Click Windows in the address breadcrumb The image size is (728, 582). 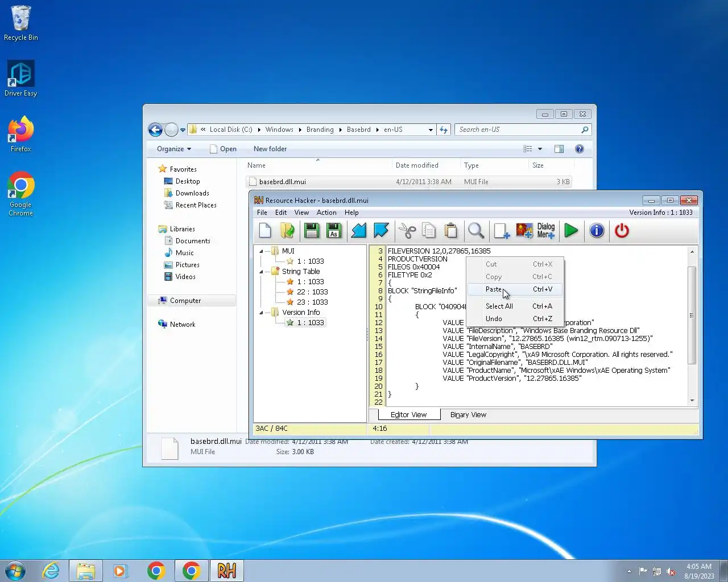click(x=279, y=130)
